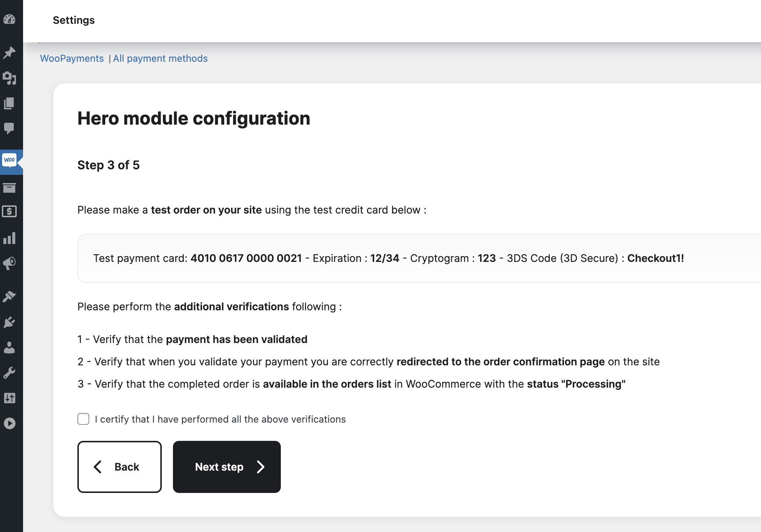Open the Products archive icon

pos(9,188)
